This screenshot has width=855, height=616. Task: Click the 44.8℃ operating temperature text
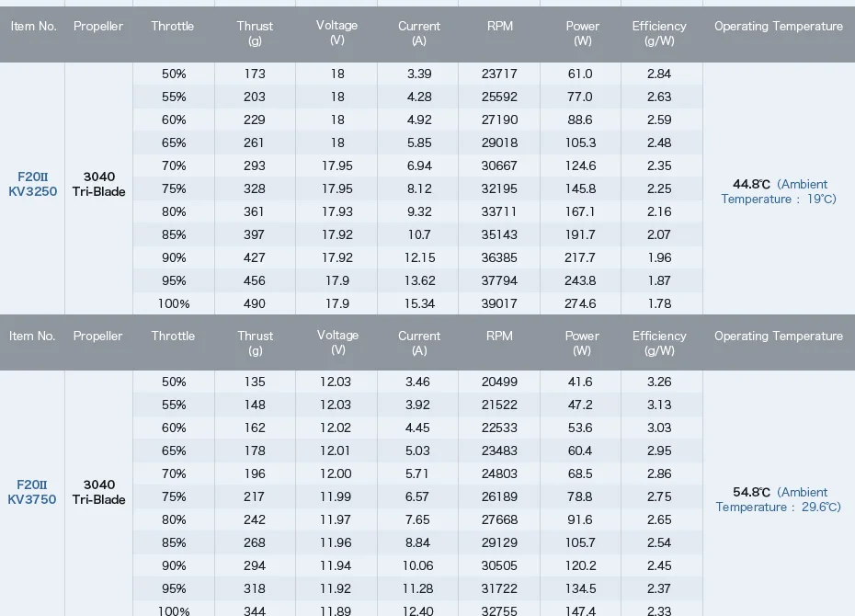[x=751, y=184]
